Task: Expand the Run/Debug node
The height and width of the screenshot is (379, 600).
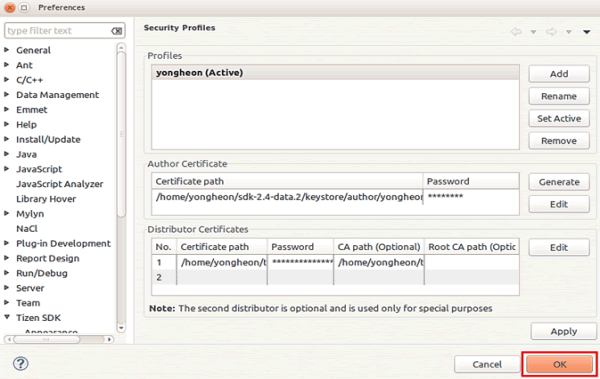Action: point(7,273)
